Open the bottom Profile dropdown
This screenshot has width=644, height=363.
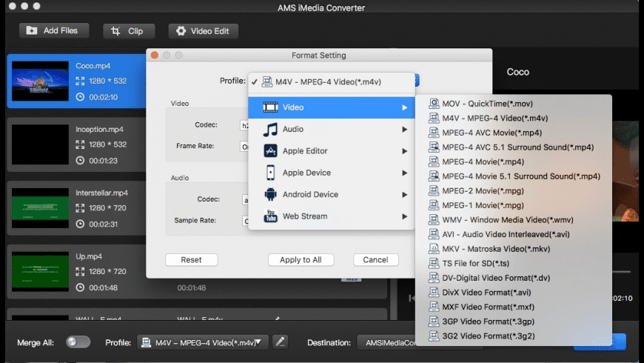click(x=203, y=342)
